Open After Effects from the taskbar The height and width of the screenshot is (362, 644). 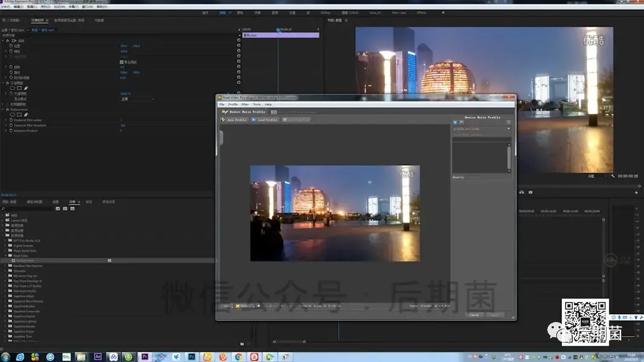coord(97,357)
